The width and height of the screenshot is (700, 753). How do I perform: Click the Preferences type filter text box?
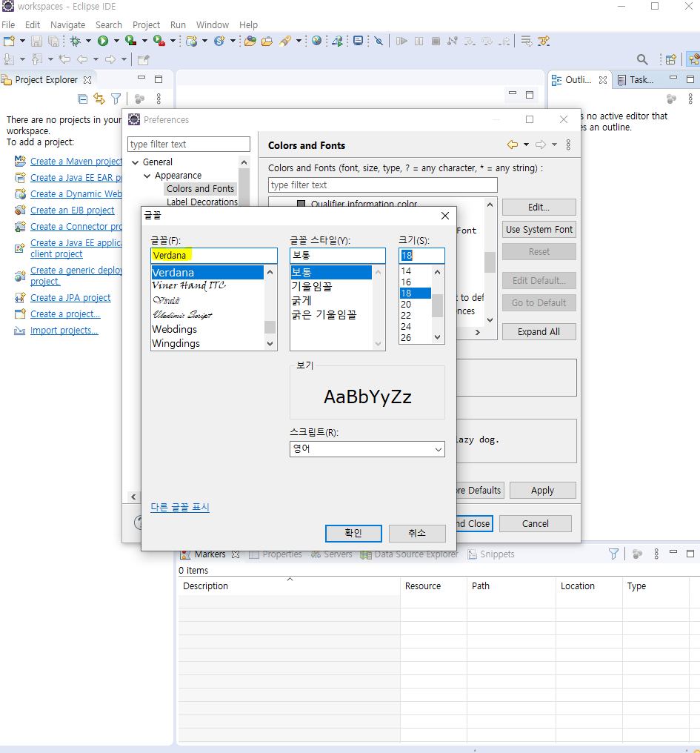coord(189,144)
